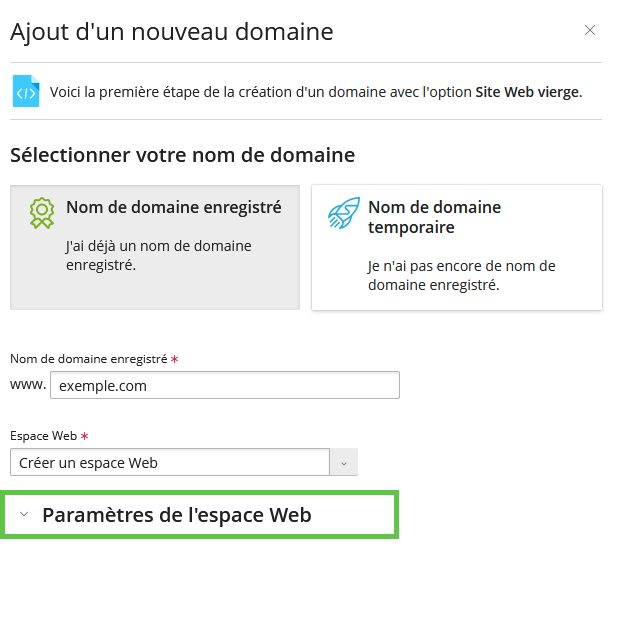Click J'ai déjà un nom de domaine description
The image size is (618, 634).
click(159, 256)
